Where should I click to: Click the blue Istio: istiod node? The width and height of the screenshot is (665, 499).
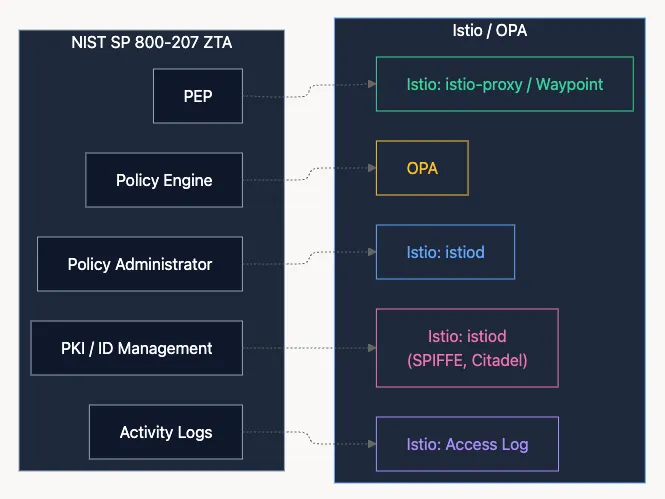pos(445,252)
